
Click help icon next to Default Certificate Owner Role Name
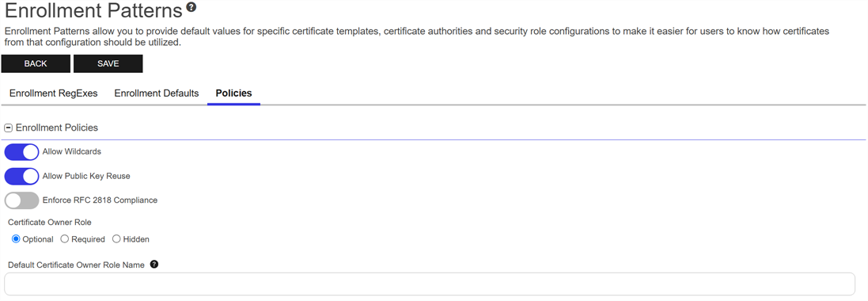click(154, 265)
